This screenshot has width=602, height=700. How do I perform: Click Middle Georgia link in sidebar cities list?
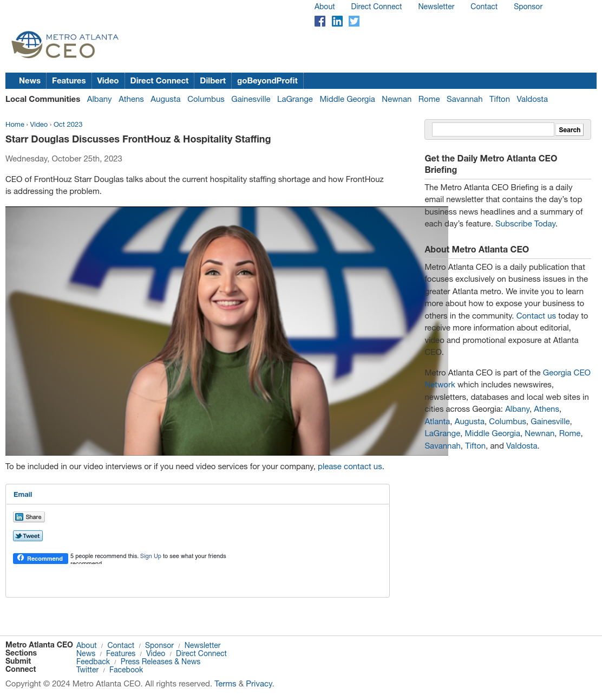pos(493,433)
